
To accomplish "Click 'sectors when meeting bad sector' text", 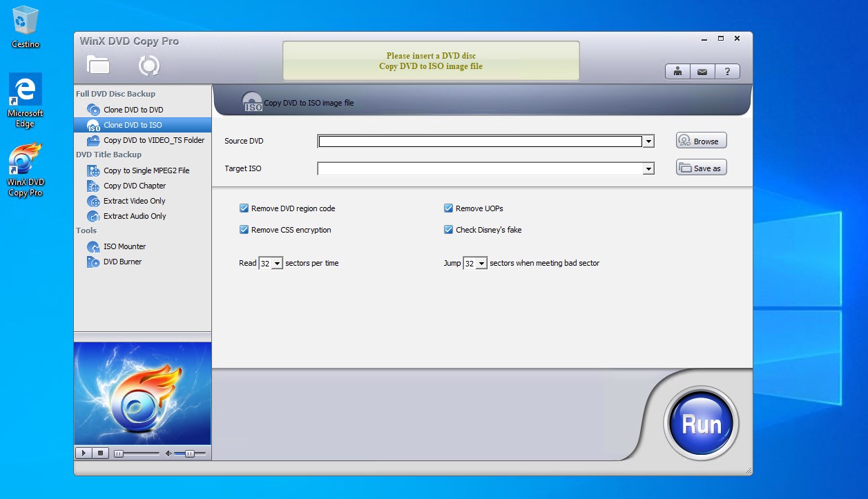I will coord(545,263).
